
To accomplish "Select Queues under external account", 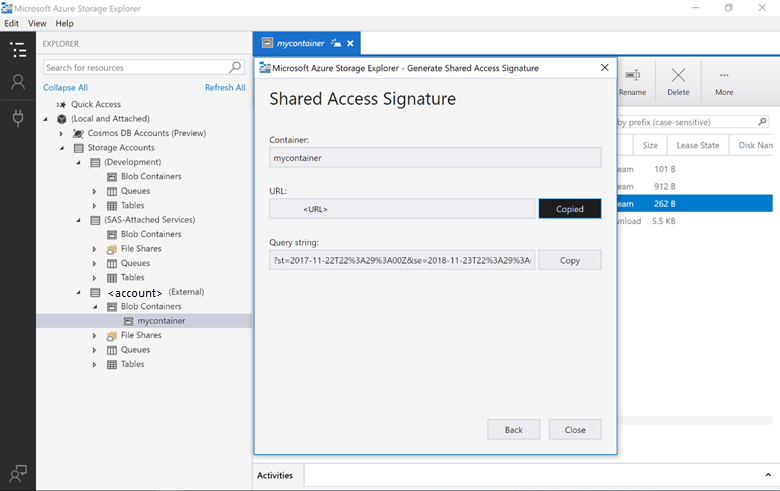I will [135, 350].
